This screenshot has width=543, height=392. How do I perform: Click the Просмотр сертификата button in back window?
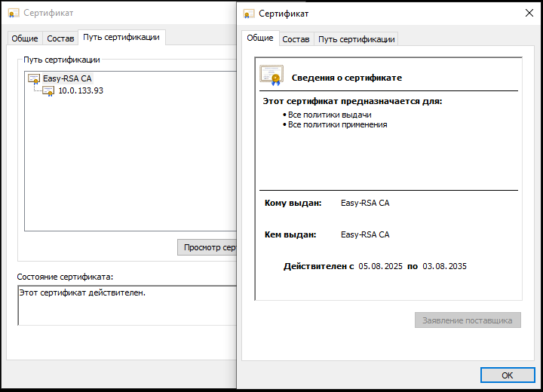coord(207,247)
